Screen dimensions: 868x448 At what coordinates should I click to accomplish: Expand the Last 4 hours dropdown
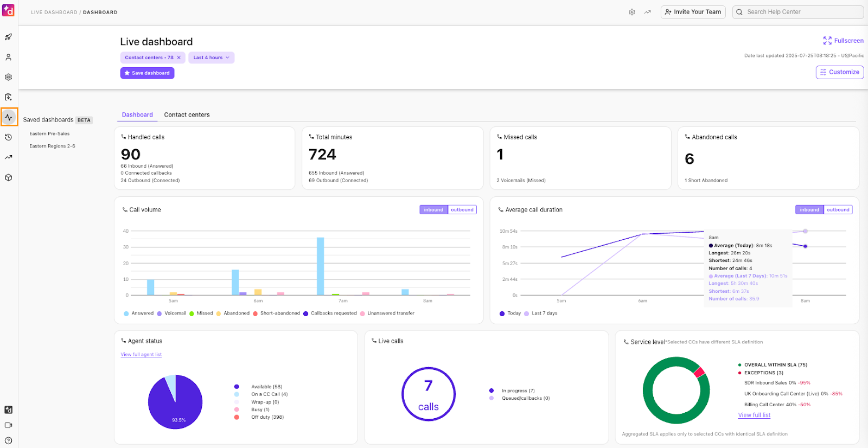point(211,57)
